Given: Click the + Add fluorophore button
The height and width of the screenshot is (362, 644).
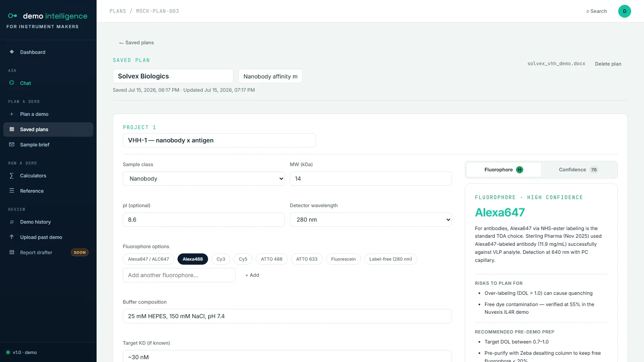Looking at the screenshot, I should point(252,275).
